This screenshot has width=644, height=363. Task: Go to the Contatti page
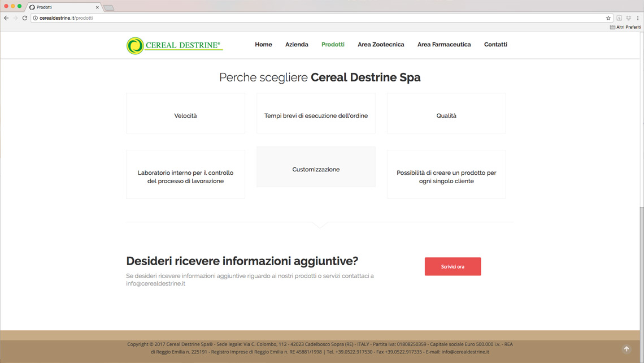pos(495,45)
